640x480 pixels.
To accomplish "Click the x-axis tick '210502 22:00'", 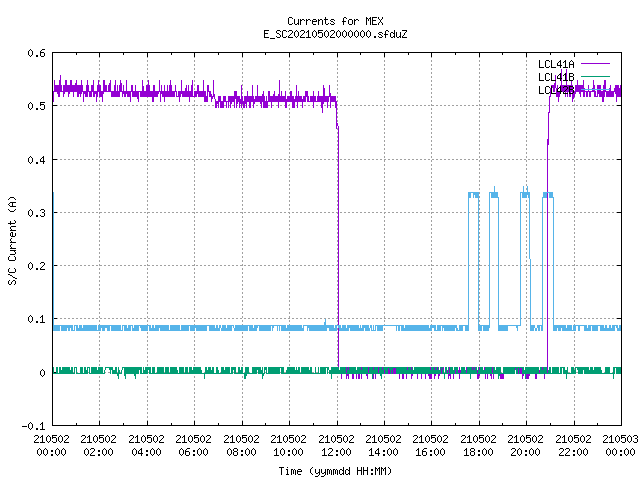I will (573, 445).
